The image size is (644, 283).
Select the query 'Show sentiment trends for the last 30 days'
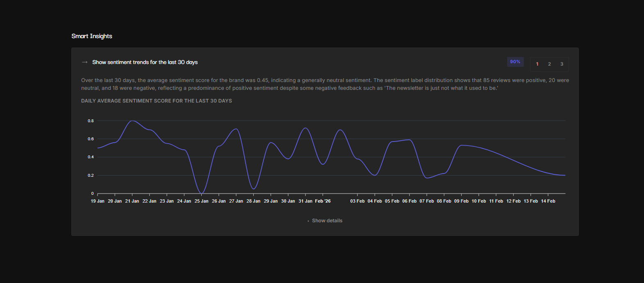pos(145,62)
